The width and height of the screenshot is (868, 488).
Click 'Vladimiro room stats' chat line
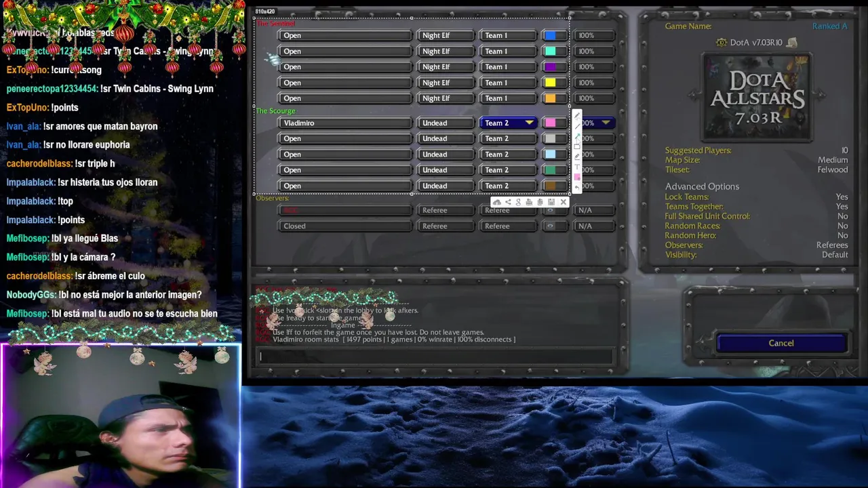click(x=393, y=340)
